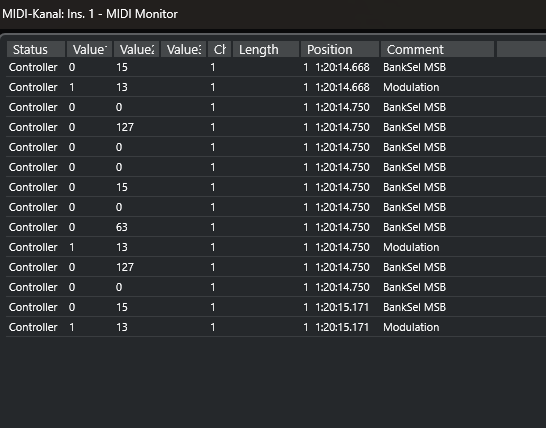Select first Modulation row at 1:20:14.668

[x=276, y=87]
